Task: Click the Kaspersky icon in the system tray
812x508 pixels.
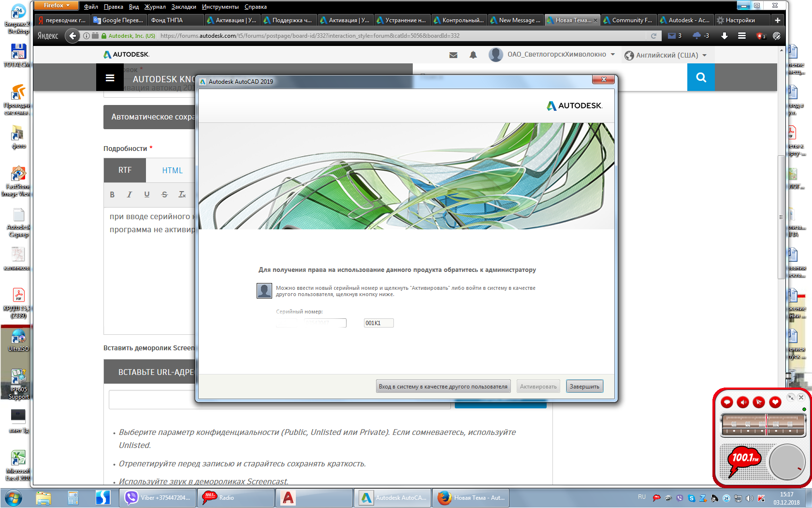Action: coord(761,498)
